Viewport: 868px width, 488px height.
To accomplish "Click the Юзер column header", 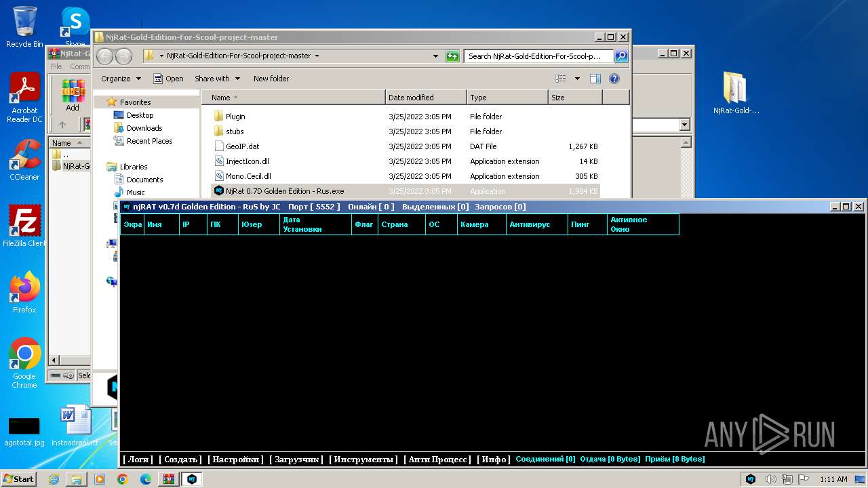I will pos(259,224).
